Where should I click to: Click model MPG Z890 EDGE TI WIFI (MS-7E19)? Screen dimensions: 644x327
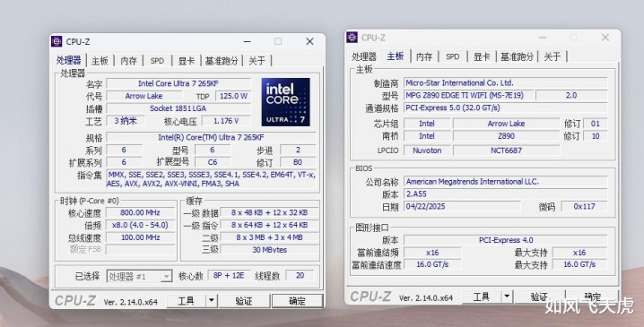pyautogui.click(x=469, y=95)
